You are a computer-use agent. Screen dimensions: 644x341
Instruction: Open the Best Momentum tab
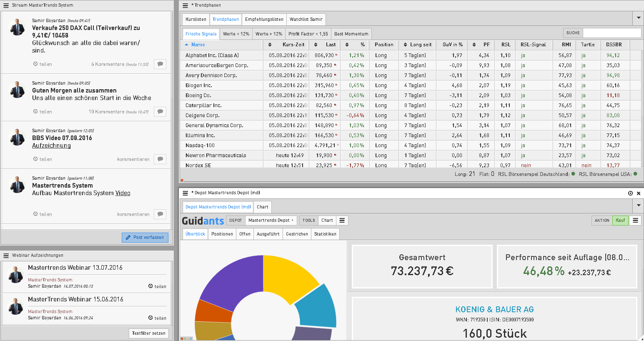point(351,34)
